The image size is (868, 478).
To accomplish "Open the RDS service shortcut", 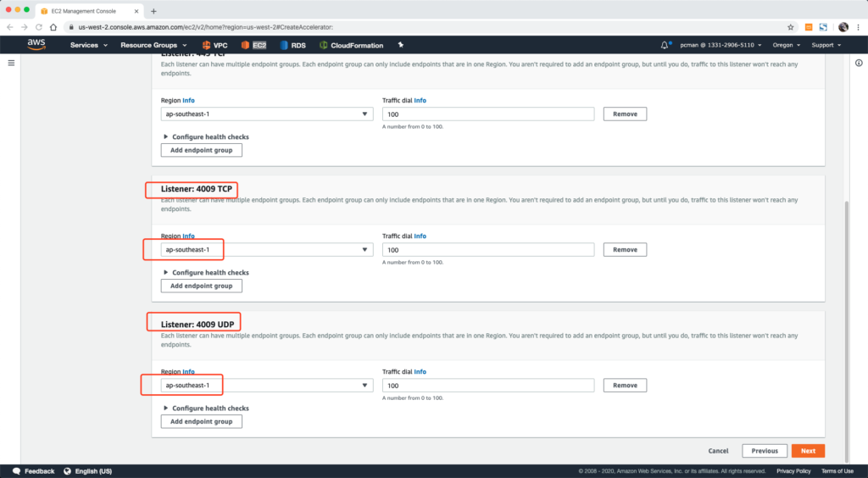I will pos(293,45).
